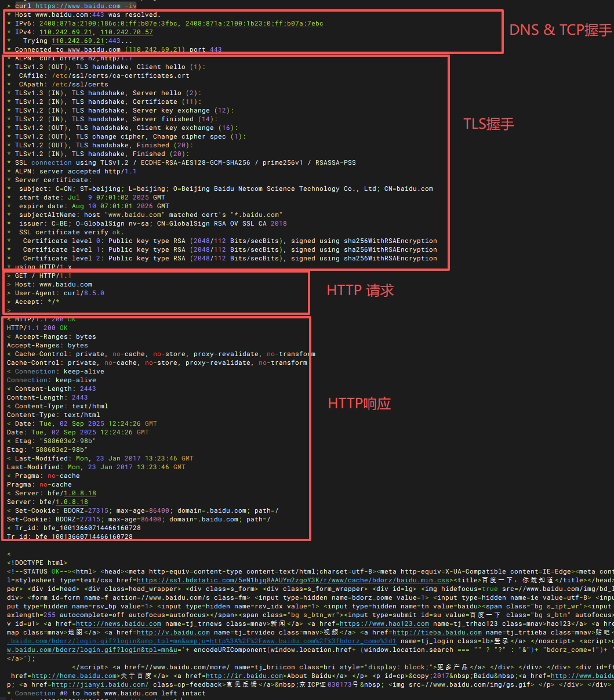614x700 pixels.
Task: Click the "< Etag" line with arrow prefix
Action: pos(52,441)
